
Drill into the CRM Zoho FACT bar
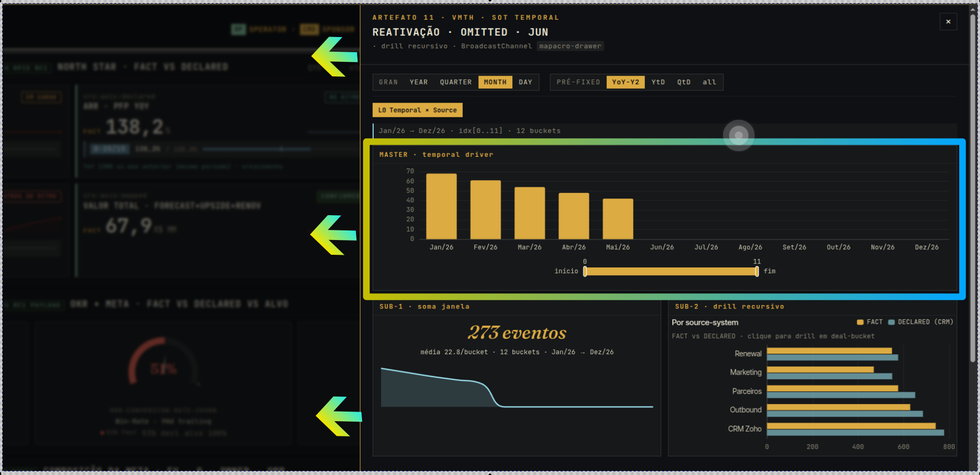[851, 426]
